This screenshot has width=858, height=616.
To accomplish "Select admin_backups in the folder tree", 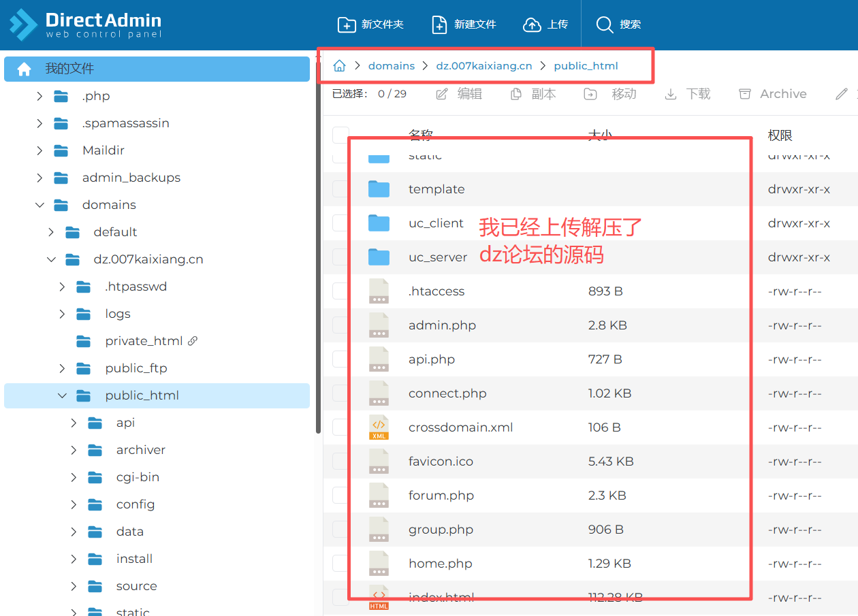I will point(131,178).
